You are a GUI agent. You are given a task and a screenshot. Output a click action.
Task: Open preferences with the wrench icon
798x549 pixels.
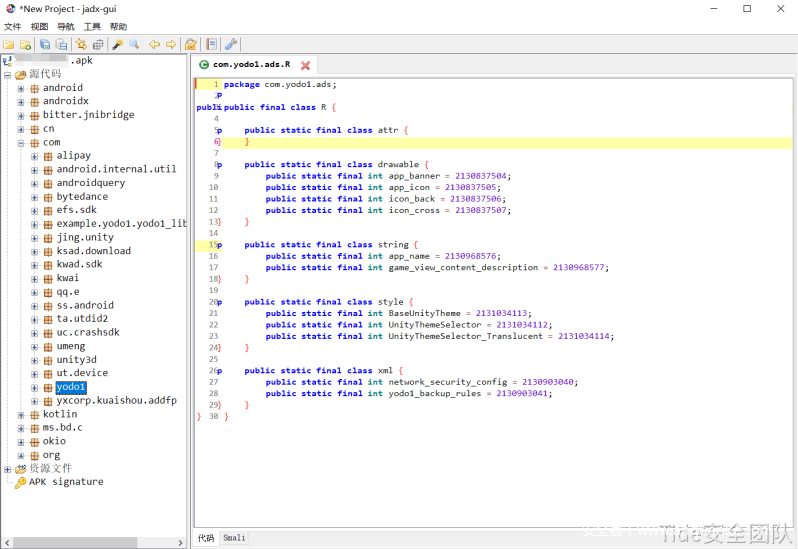(230, 44)
